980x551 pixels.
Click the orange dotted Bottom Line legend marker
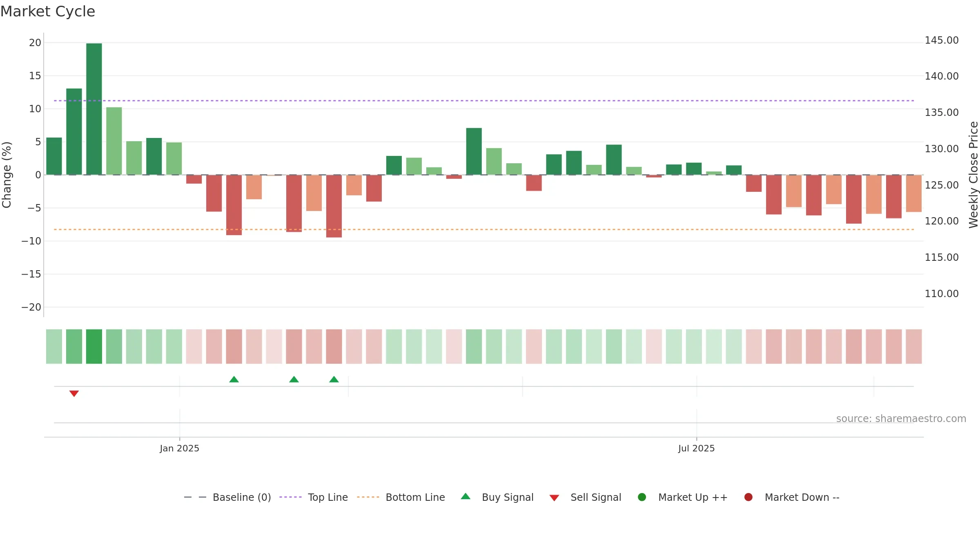[368, 497]
